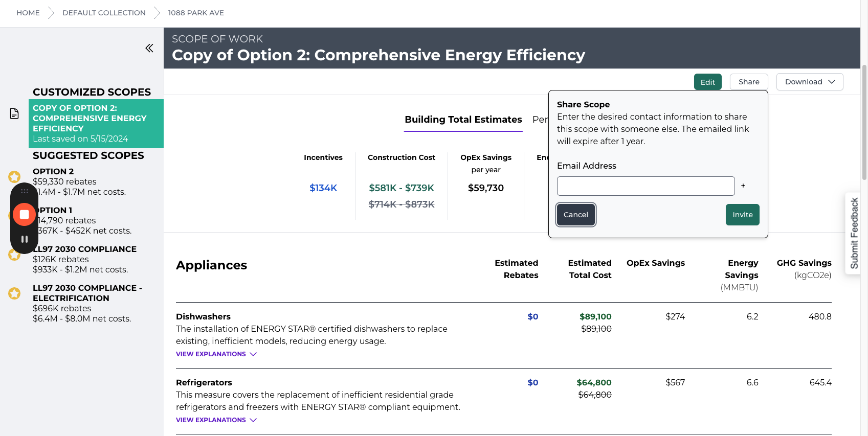Click the Energy Savings (MMBTU) column header
The width and height of the screenshot is (868, 436).
740,275
